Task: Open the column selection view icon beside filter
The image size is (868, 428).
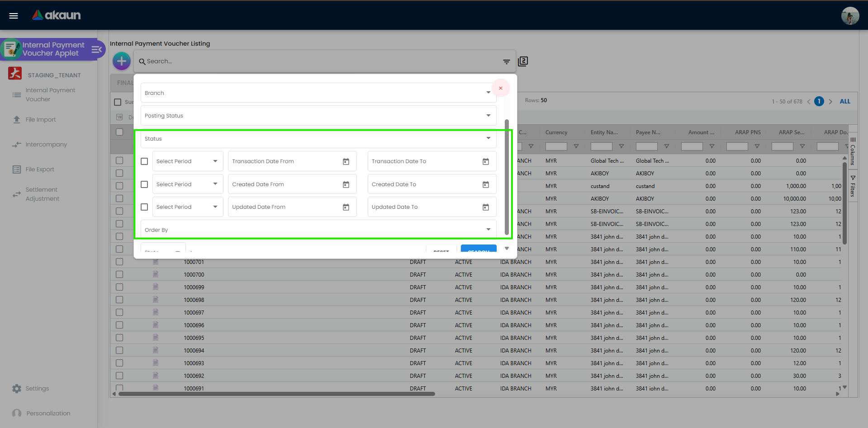Action: [x=523, y=61]
